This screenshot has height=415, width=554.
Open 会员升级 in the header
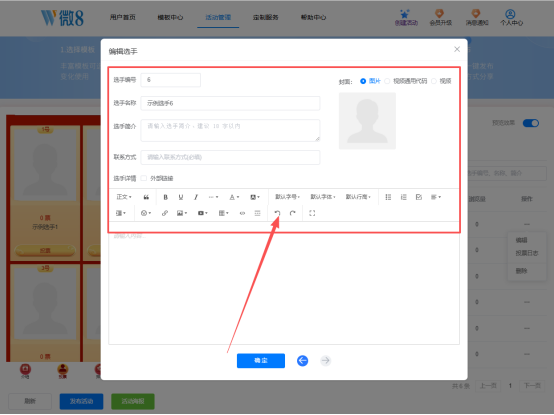(440, 18)
